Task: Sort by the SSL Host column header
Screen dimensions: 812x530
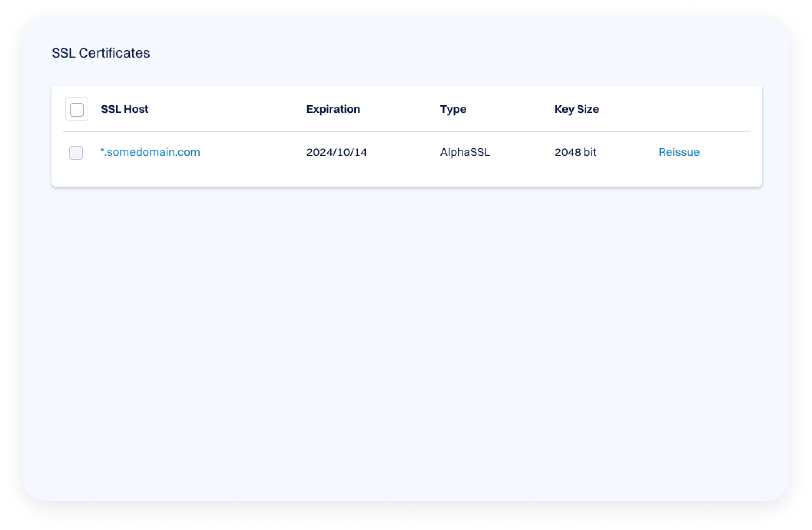Action: [124, 109]
